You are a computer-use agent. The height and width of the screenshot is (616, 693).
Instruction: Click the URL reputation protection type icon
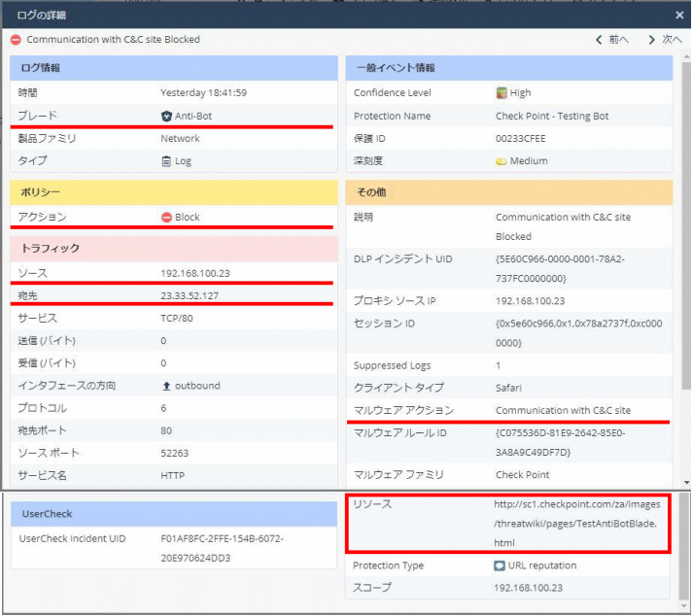coord(501,565)
